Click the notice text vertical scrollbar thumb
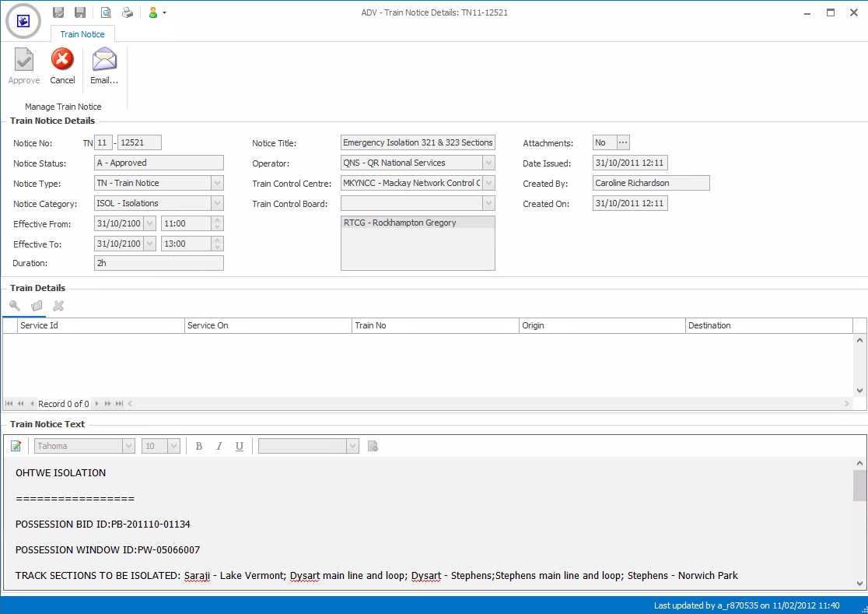 click(x=859, y=486)
